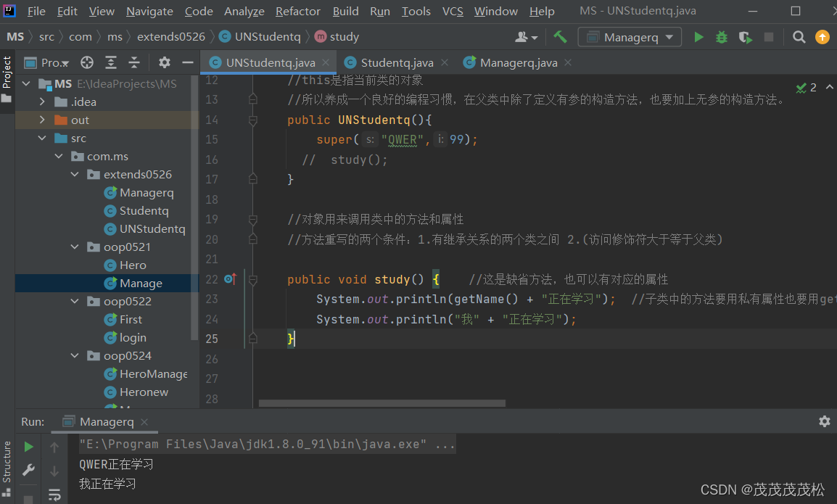Viewport: 837px width, 504px height.
Task: Click the orange update arrow icon
Action: [822, 37]
